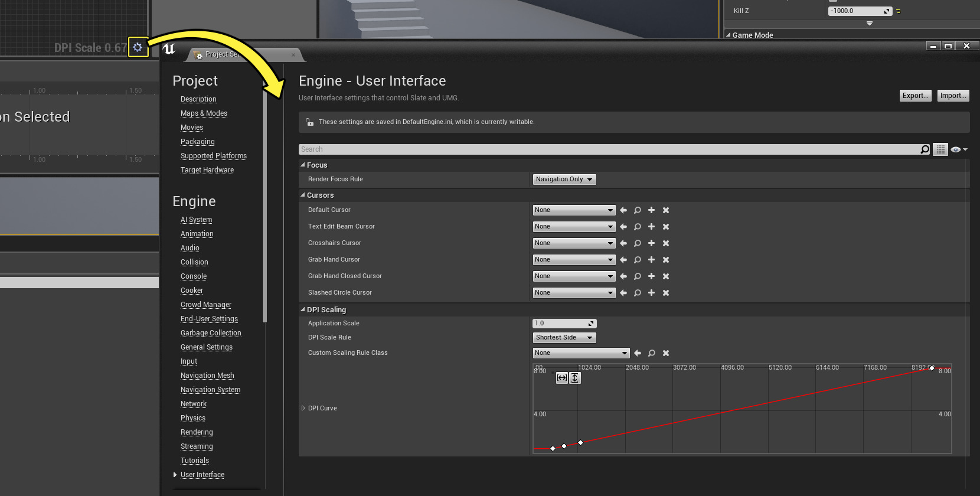Collapse the Focus section
The width and height of the screenshot is (980, 496).
[303, 165]
